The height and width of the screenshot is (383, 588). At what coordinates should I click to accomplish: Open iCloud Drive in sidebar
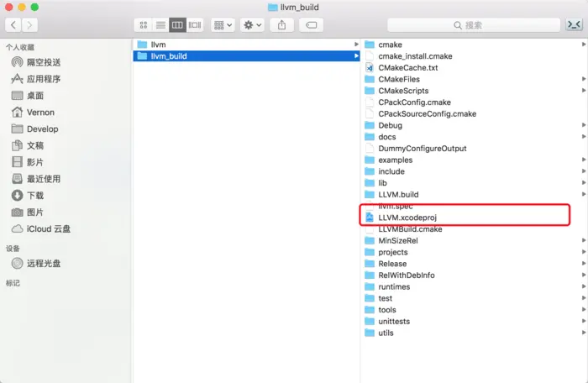tap(41, 228)
